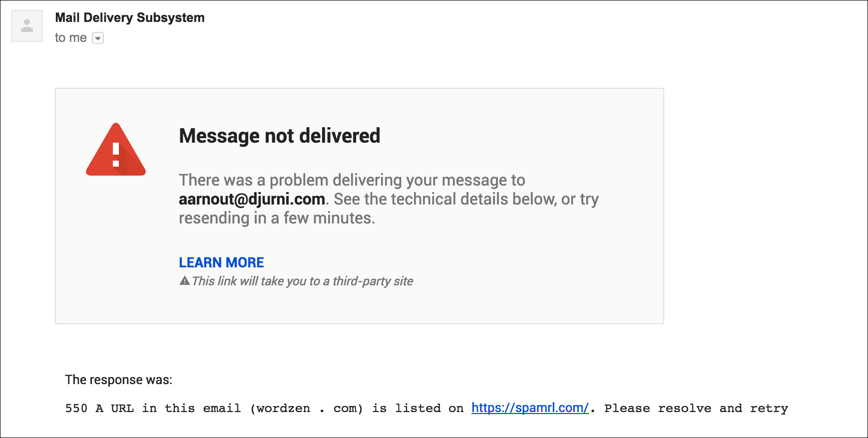Click the "Message not delivered" heading
868x438 pixels.
pos(279,136)
